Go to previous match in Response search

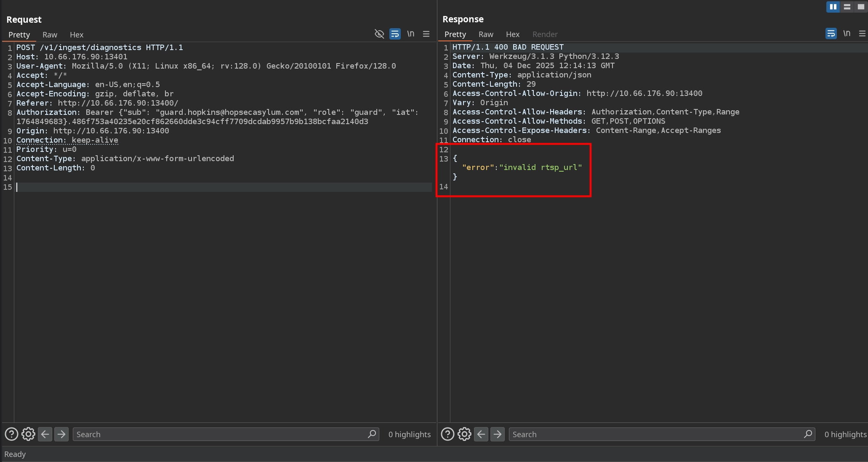pos(481,434)
